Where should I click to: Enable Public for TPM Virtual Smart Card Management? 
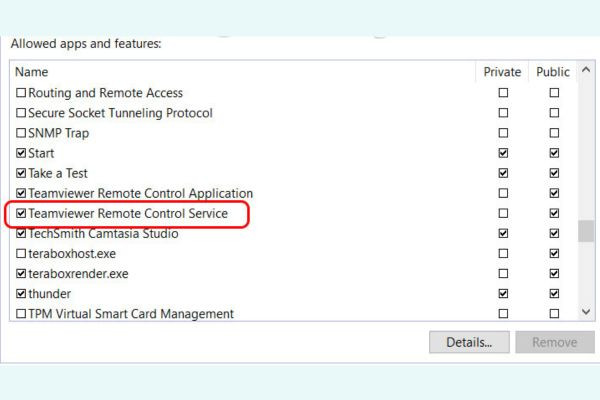tap(554, 314)
